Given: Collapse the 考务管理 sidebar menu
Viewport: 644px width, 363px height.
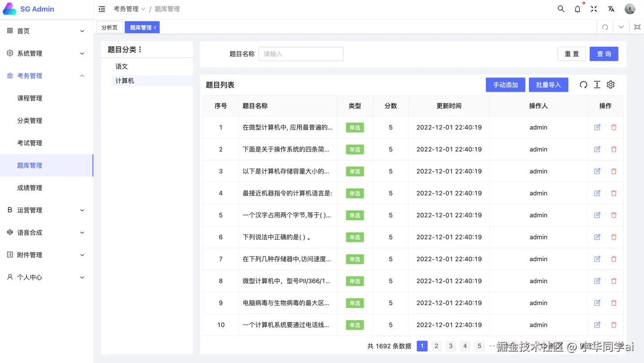Looking at the screenshot, I should tap(47, 76).
